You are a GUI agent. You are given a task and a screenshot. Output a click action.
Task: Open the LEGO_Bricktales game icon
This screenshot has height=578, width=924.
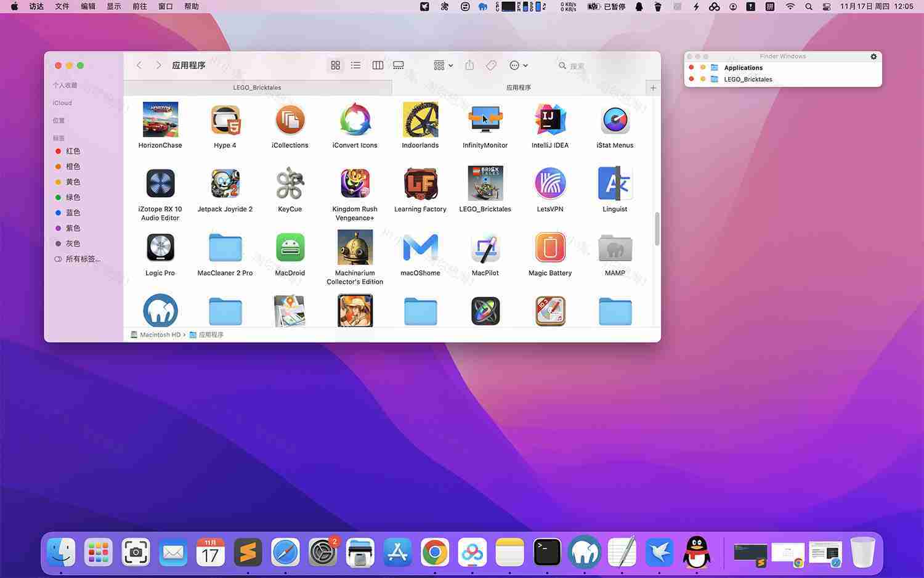tap(485, 183)
